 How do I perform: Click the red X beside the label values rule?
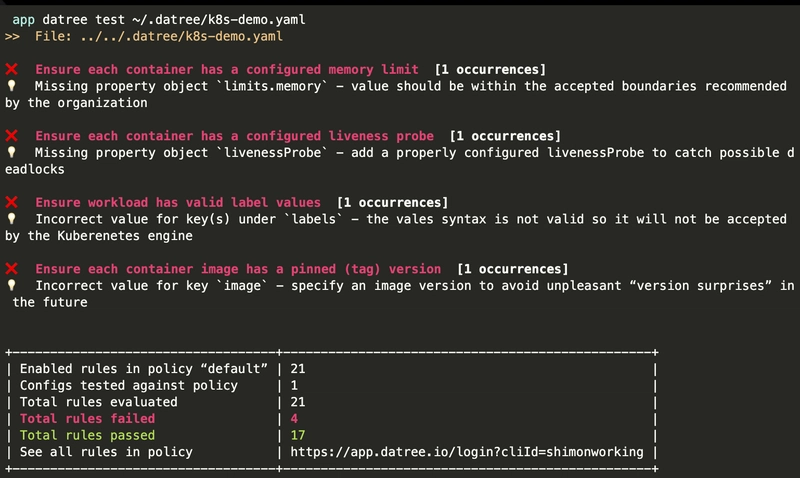click(11, 202)
